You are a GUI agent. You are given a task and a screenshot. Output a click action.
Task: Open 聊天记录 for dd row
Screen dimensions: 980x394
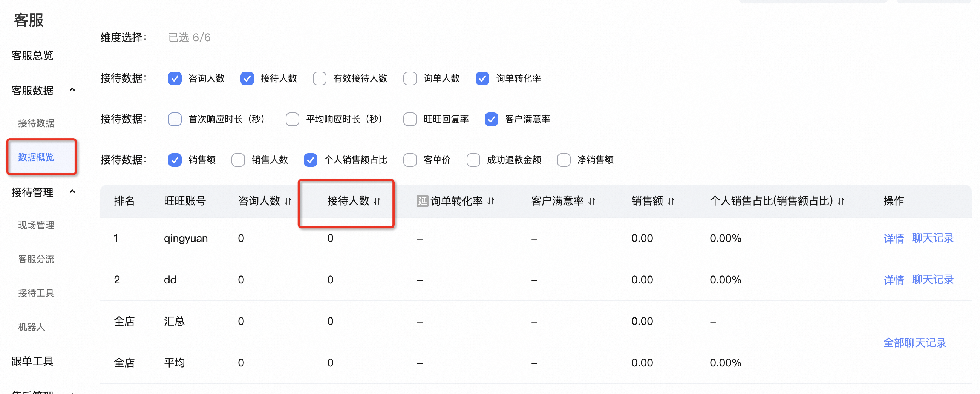tap(933, 280)
